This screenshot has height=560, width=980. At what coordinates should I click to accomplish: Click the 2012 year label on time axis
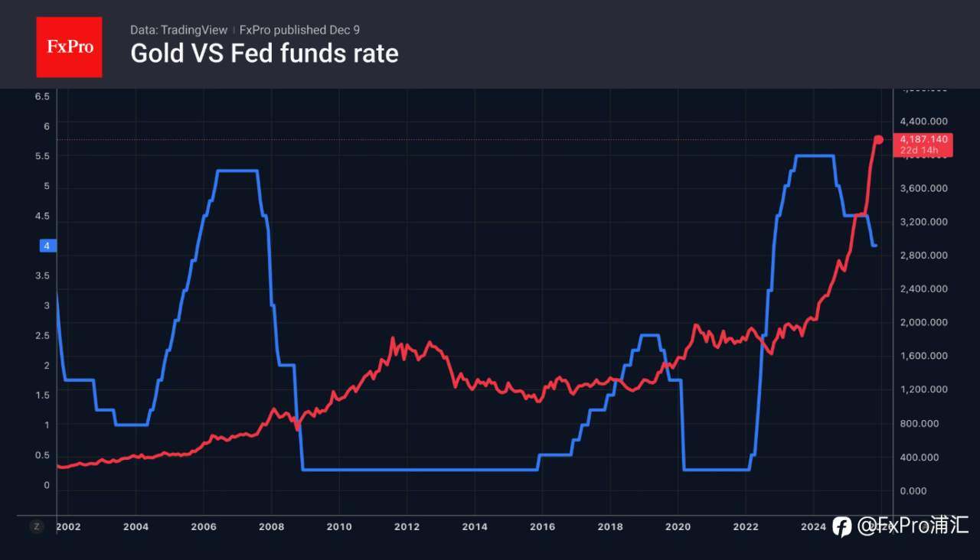click(407, 526)
